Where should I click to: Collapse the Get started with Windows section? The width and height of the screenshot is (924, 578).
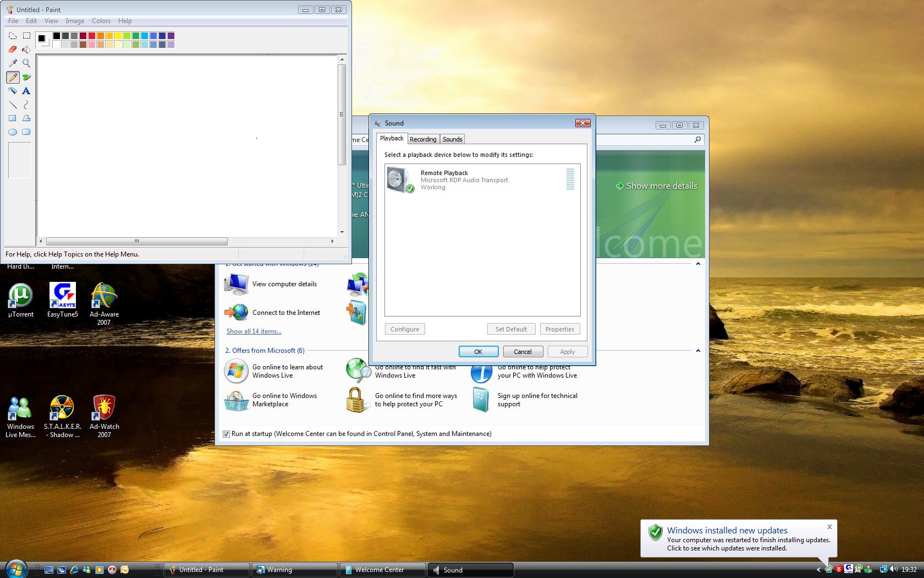(698, 264)
